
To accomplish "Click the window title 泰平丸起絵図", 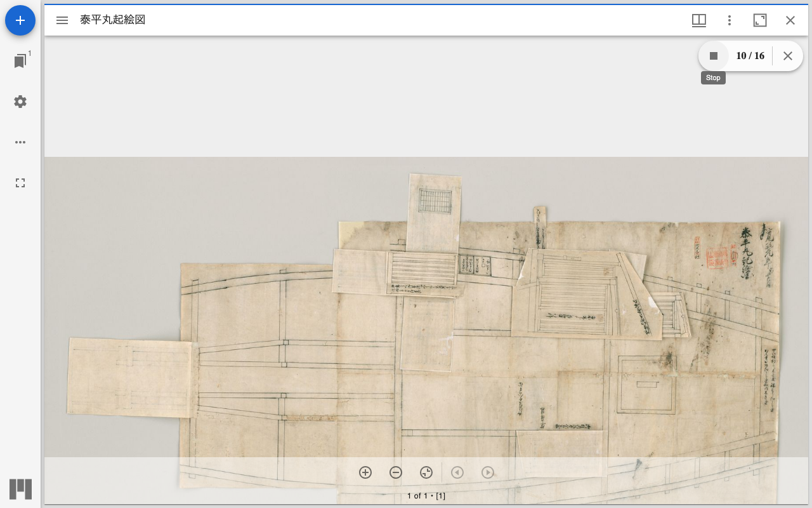I will tap(113, 20).
